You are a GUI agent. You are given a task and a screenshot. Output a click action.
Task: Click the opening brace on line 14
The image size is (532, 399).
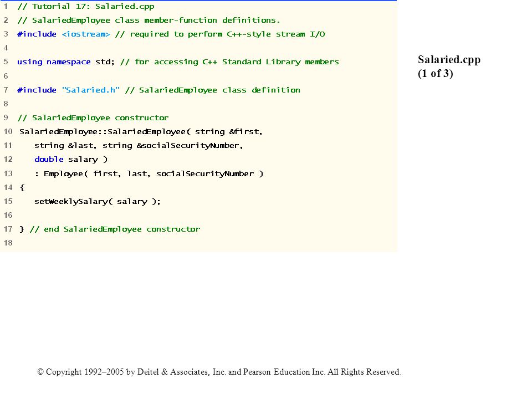[22, 188]
